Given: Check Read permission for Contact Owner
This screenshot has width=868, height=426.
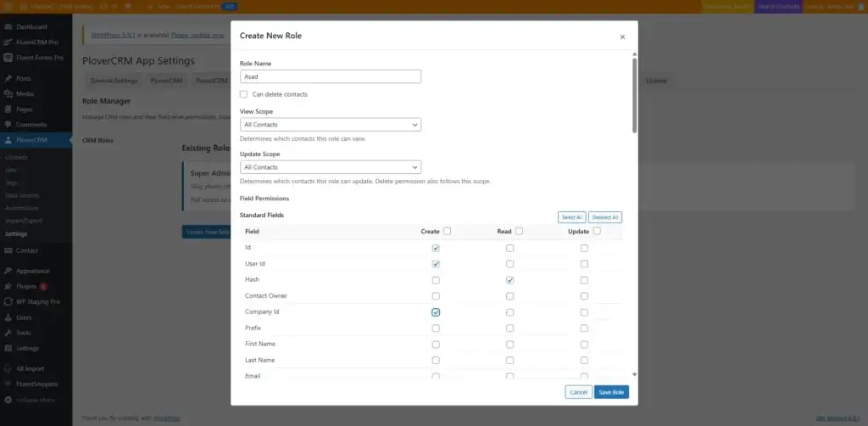Looking at the screenshot, I should [x=509, y=296].
